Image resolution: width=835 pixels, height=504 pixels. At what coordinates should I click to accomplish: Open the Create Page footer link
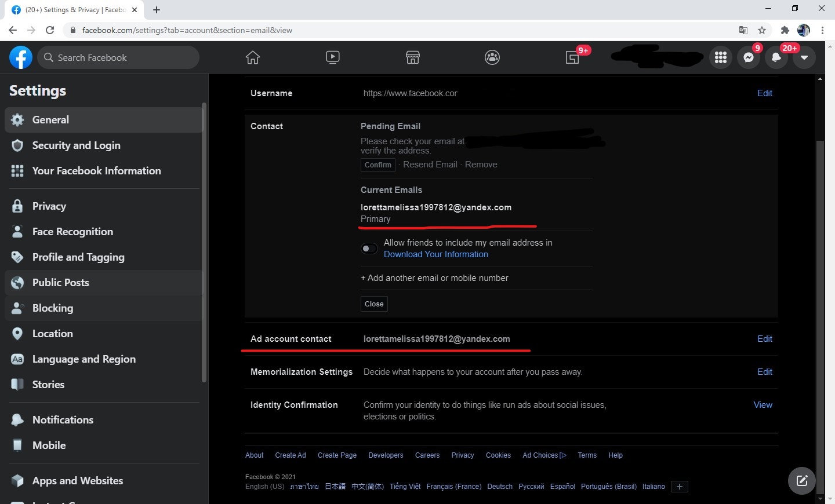point(337,455)
